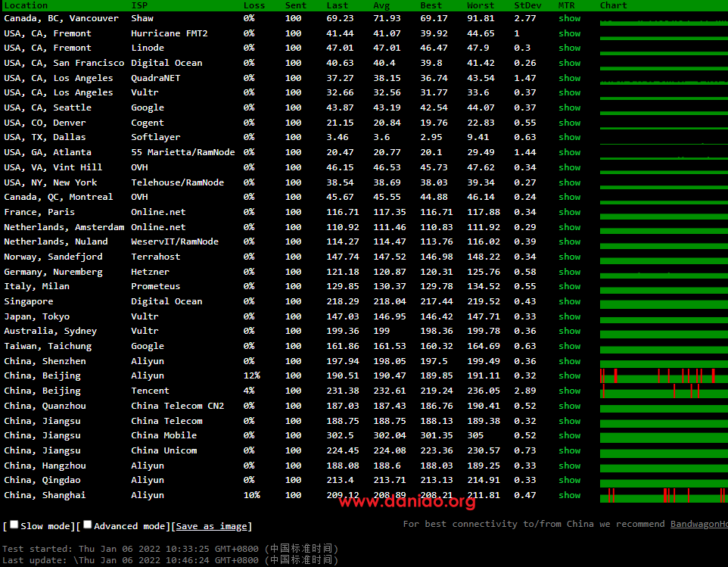Viewport: 728px width, 567px height.
Task: Show MTR for Milan Prometeus
Action: [569, 286]
